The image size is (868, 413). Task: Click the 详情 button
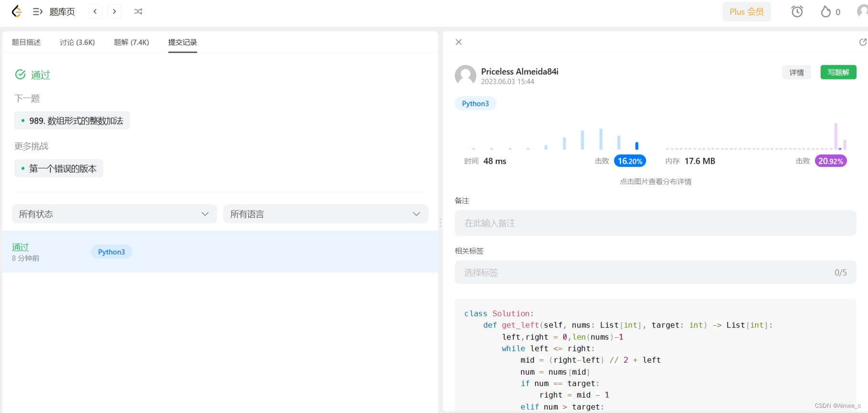(797, 72)
